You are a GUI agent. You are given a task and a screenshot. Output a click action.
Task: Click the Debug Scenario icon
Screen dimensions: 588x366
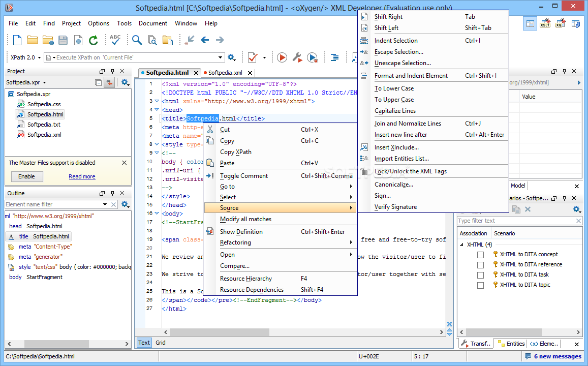313,57
